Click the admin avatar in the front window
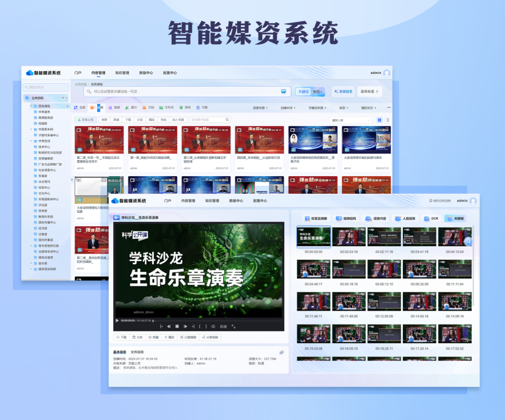 click(473, 201)
